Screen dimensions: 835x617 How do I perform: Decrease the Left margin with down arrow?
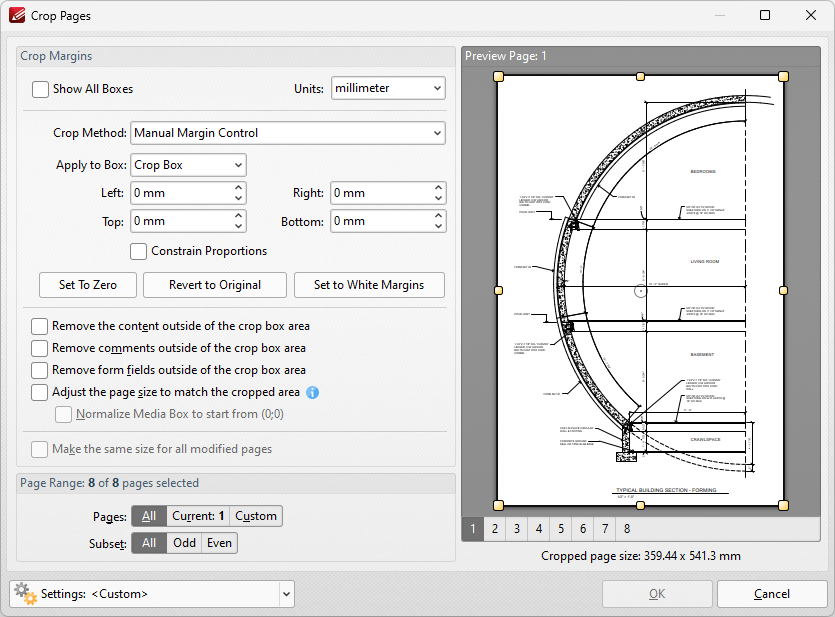pyautogui.click(x=239, y=198)
